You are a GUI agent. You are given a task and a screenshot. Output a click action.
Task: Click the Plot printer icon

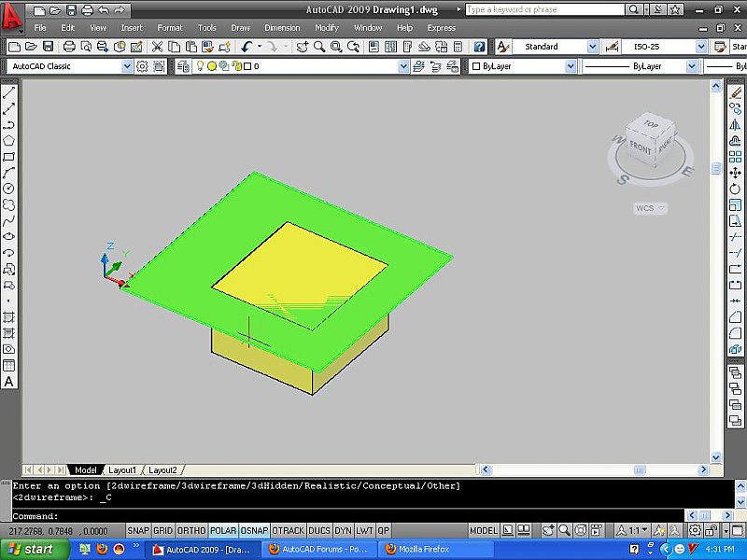[68, 47]
